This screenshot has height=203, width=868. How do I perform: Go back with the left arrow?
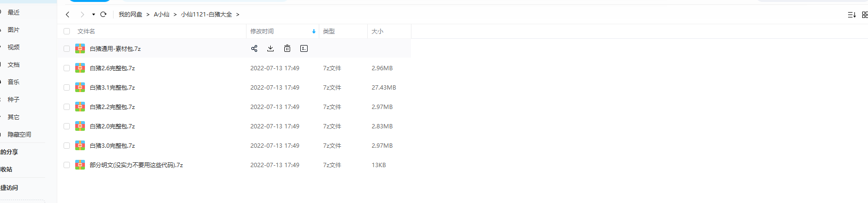(x=67, y=15)
